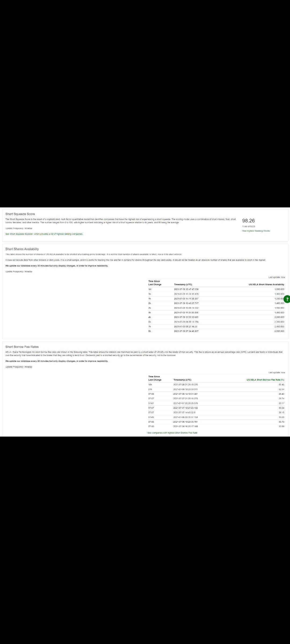Click the '1m' time since last change cell

[x=150, y=289]
